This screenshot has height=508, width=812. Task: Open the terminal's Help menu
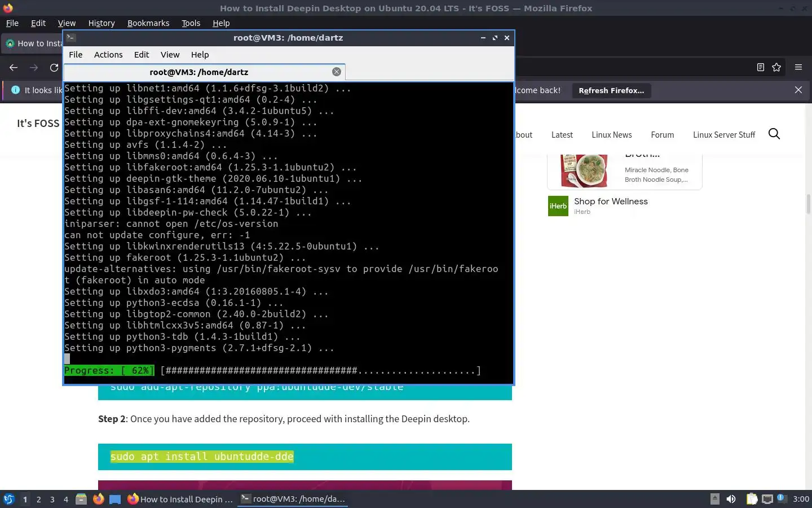pos(200,55)
